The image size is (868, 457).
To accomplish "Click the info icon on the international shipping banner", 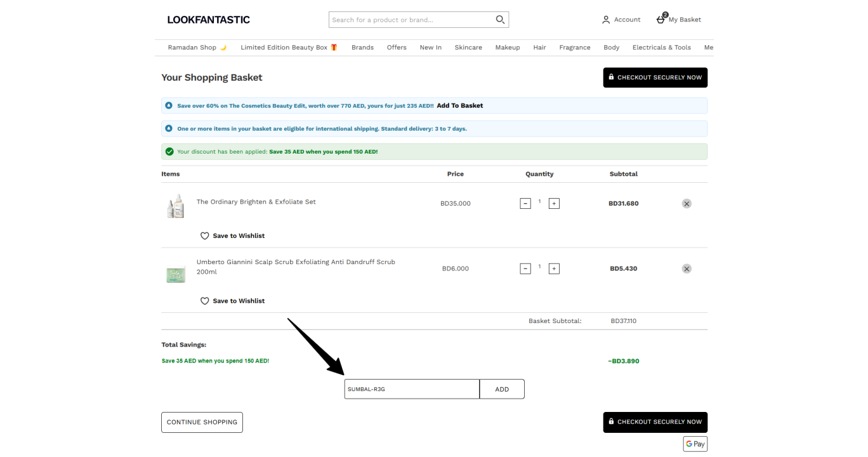I will pos(169,128).
